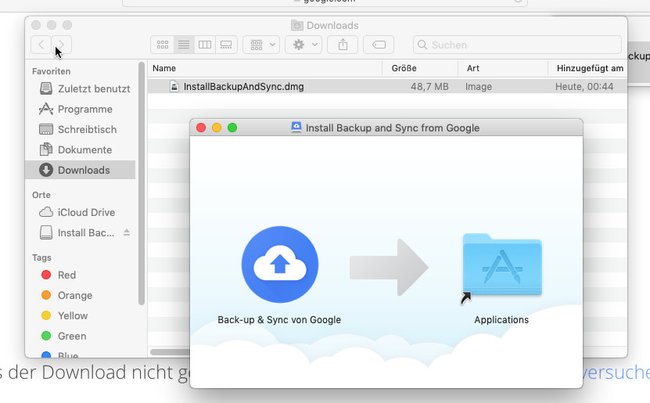Click the Back-up & Sync cloud app icon
The height and width of the screenshot is (403, 650).
280,265
